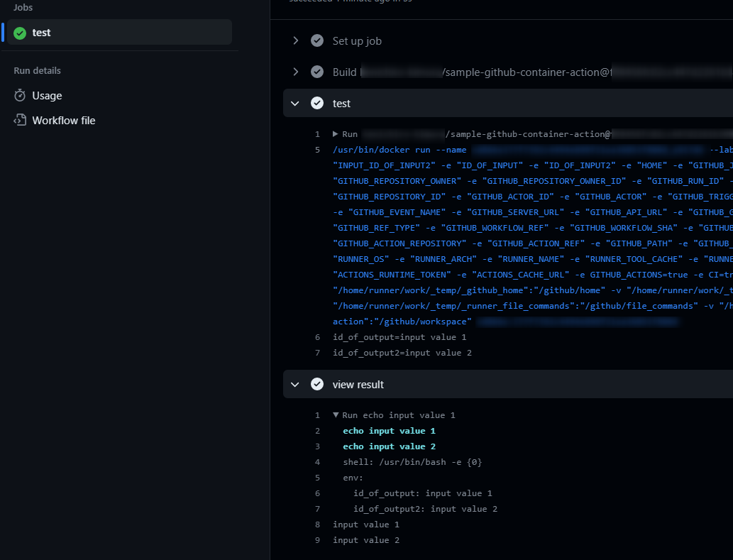
Task: Open the Usage page
Action: pyautogui.click(x=47, y=95)
